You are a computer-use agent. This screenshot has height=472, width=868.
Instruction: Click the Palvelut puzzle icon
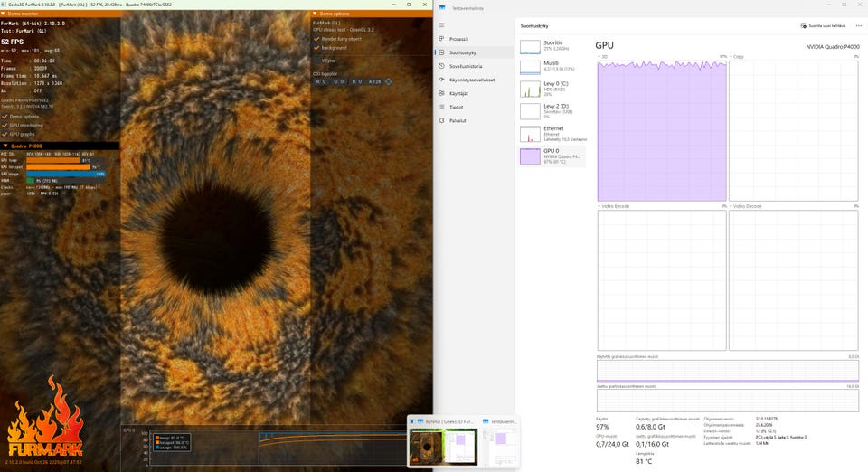(x=441, y=120)
